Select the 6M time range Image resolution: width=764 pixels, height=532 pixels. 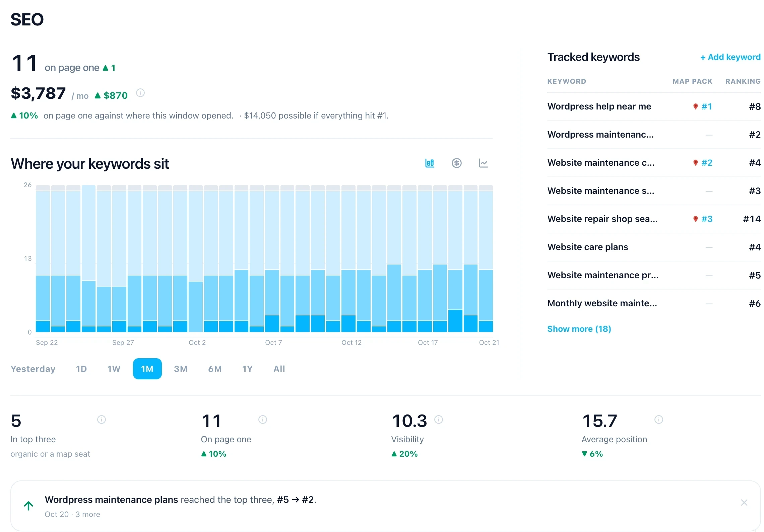215,369
